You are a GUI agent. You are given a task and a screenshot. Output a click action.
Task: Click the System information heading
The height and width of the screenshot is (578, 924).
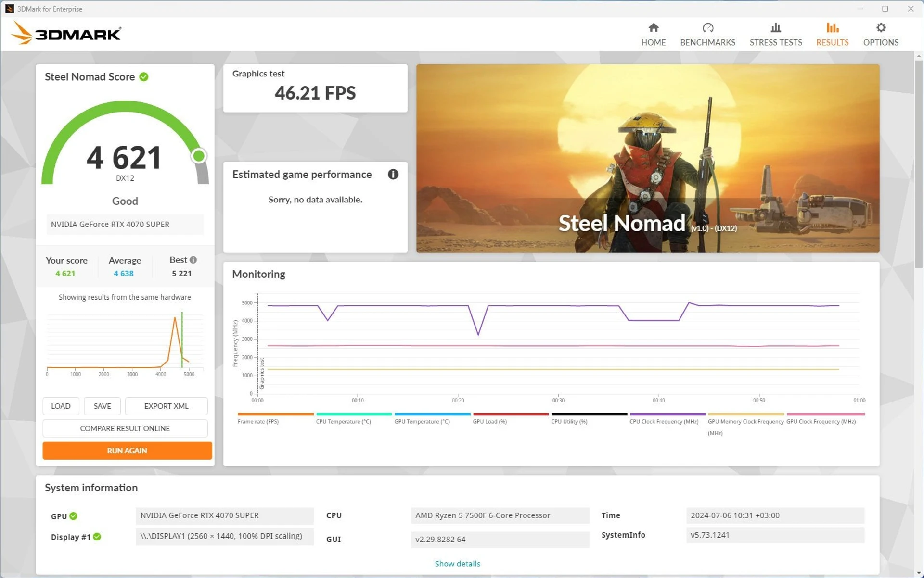click(x=91, y=488)
